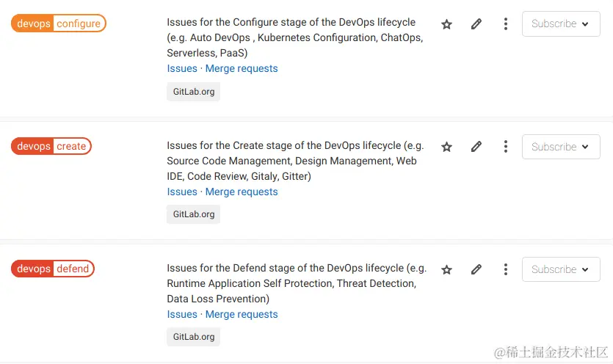Image resolution: width=613 pixels, height=364 pixels.
Task: Expand Subscribe dropdown for devops configure
Action: pyautogui.click(x=561, y=23)
